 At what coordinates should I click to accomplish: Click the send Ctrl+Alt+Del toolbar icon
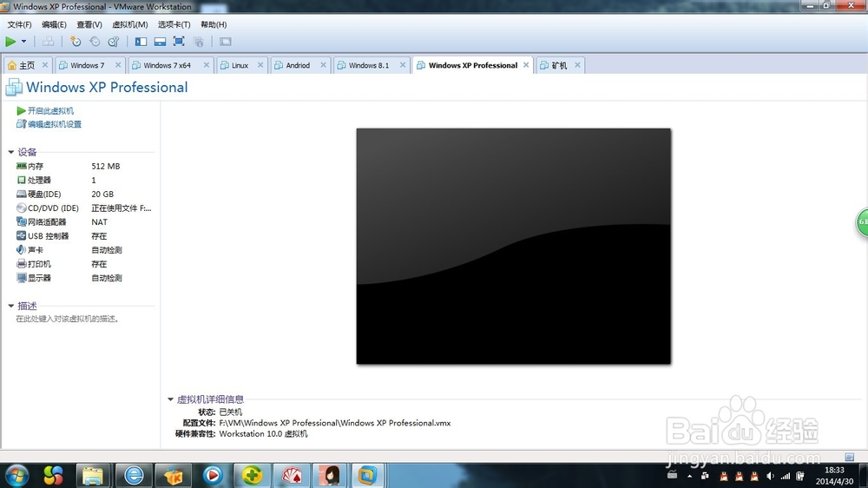(x=48, y=42)
